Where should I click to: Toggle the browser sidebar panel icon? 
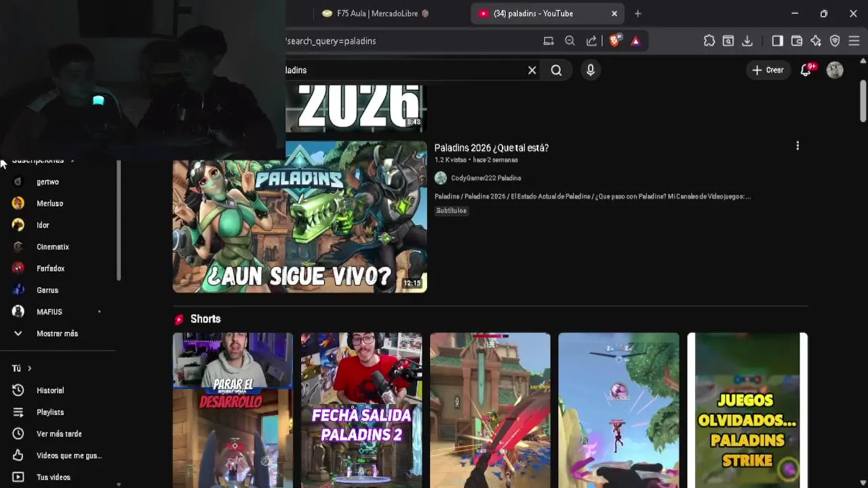point(778,41)
